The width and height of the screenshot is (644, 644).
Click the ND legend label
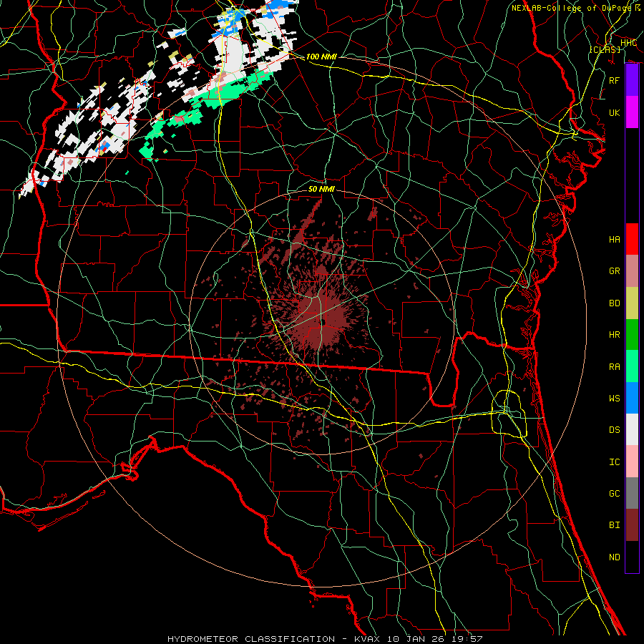[x=614, y=557]
